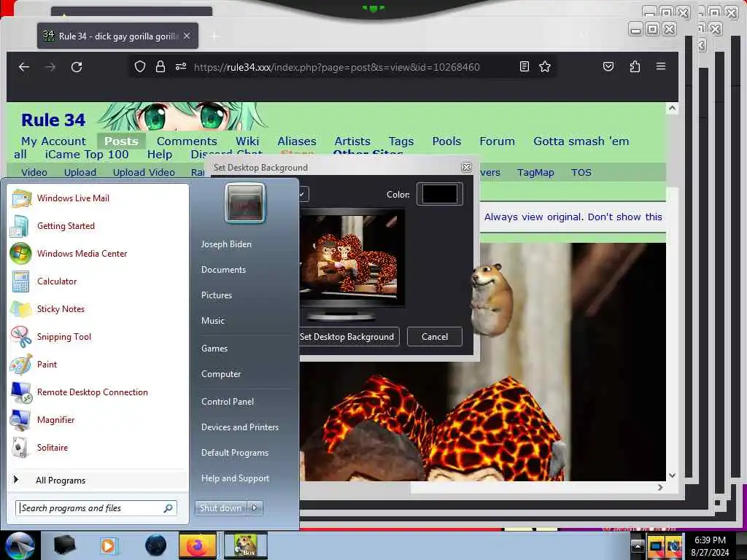Bookmark this page with the star icon
The width and height of the screenshot is (747, 560).
click(x=545, y=66)
